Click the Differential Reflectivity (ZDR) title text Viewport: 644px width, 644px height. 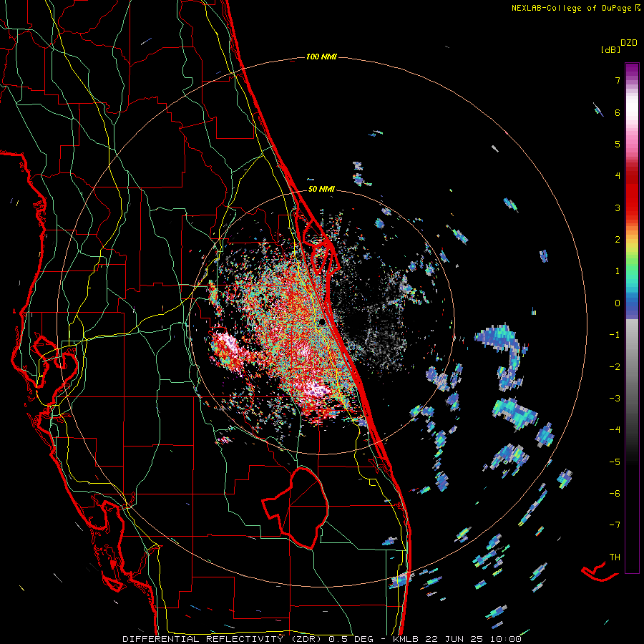(x=223, y=639)
